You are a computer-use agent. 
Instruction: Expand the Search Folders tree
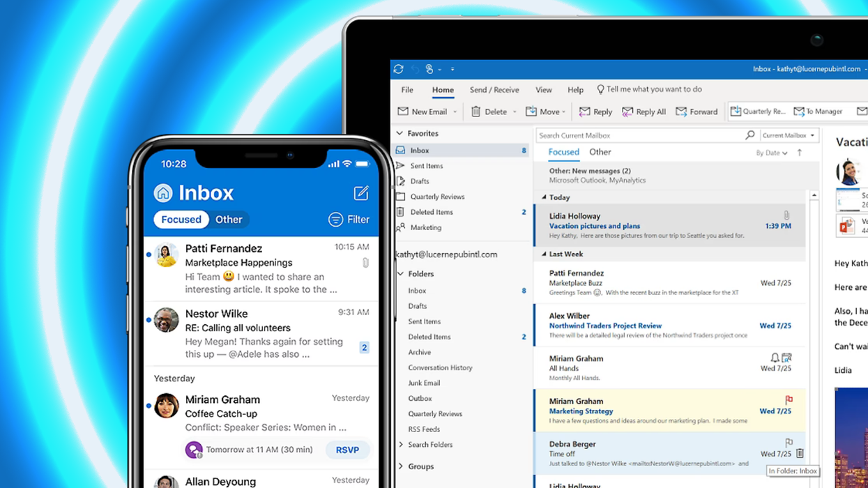tap(401, 444)
